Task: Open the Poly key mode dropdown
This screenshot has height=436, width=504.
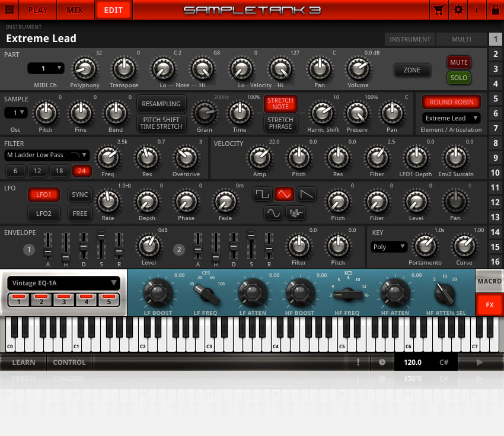Action: [388, 246]
